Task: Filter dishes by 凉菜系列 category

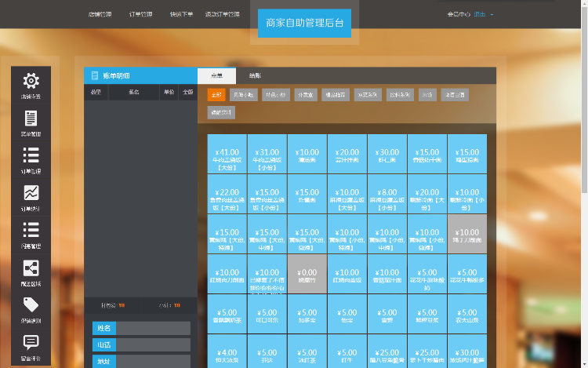Action: [368, 95]
